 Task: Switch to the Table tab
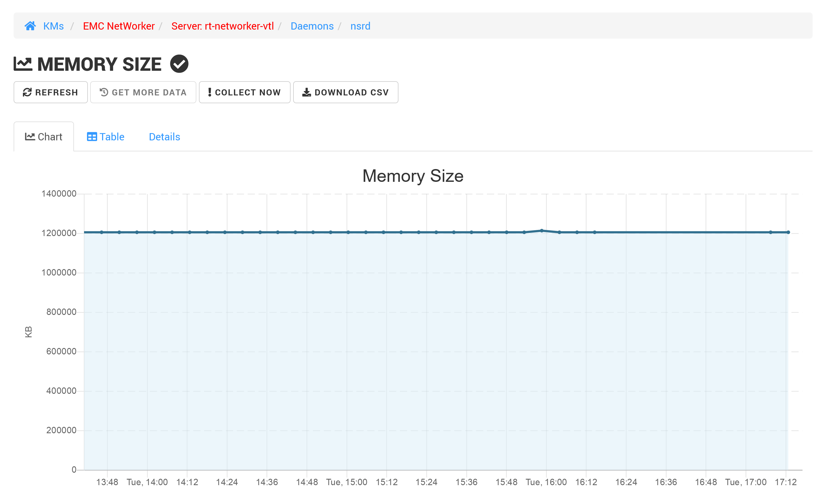pos(112,136)
